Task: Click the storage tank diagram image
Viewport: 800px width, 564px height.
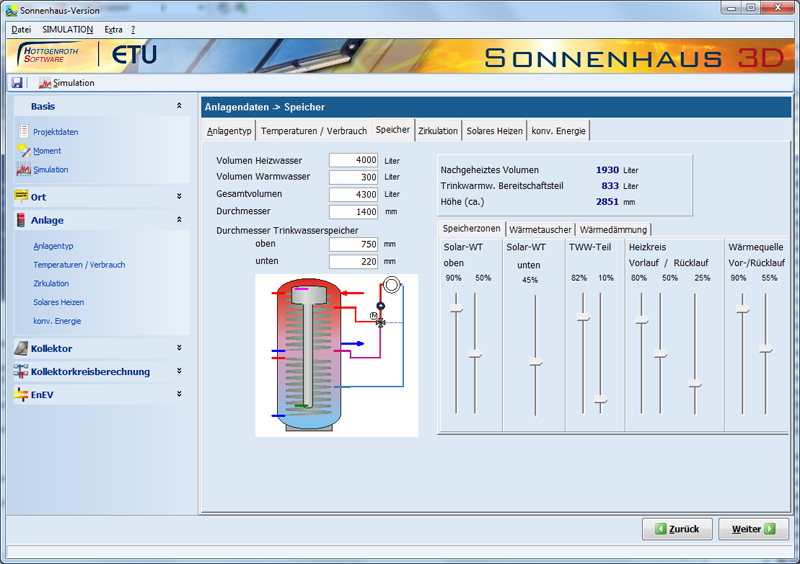Action: pyautogui.click(x=337, y=355)
